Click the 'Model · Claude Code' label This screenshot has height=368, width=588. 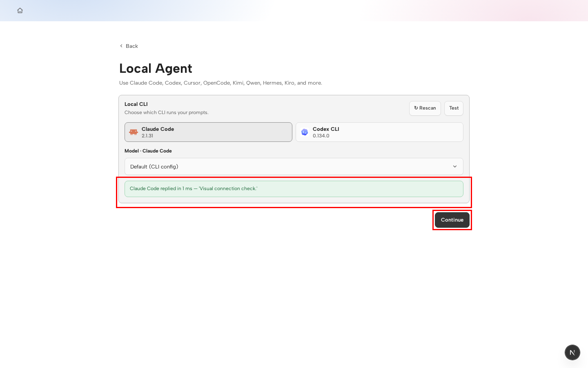(x=148, y=151)
